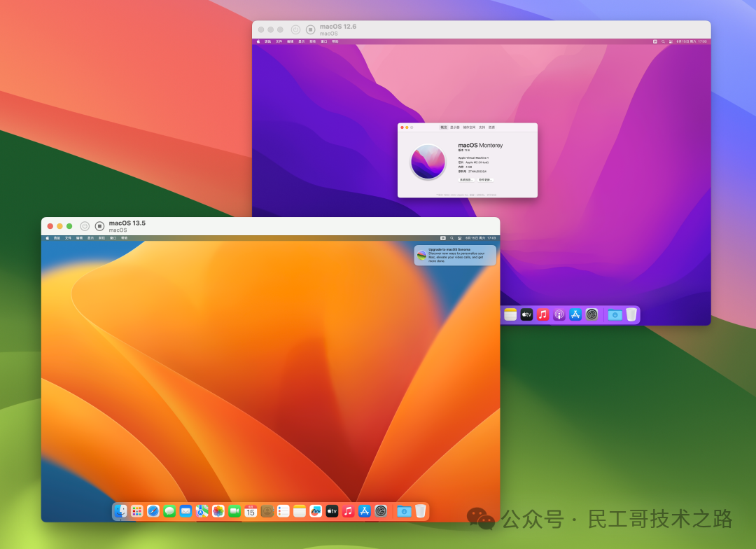
Task: Open Apple TV in the macOS 12.6 dock
Action: click(526, 314)
